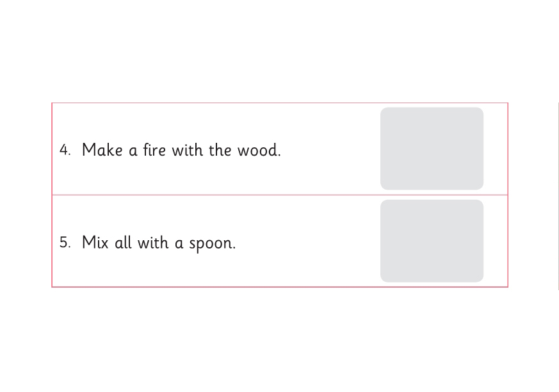Click the letter "a" before "fire"
The image size is (559, 392).
pyautogui.click(x=133, y=152)
